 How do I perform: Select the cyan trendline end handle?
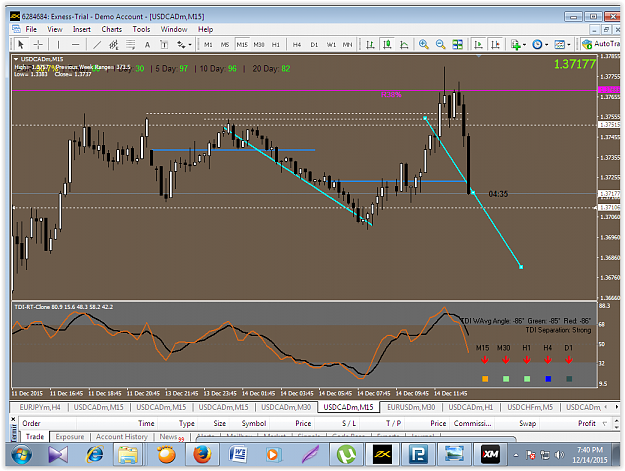pyautogui.click(x=521, y=267)
